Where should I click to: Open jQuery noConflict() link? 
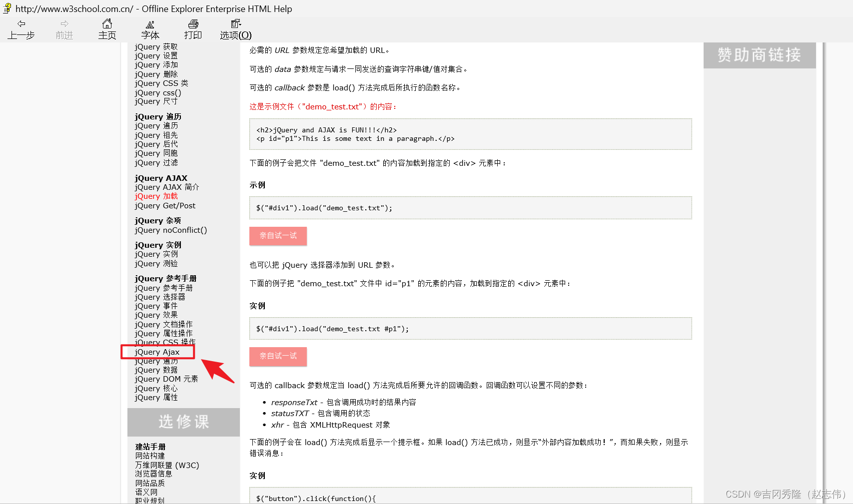pyautogui.click(x=170, y=230)
